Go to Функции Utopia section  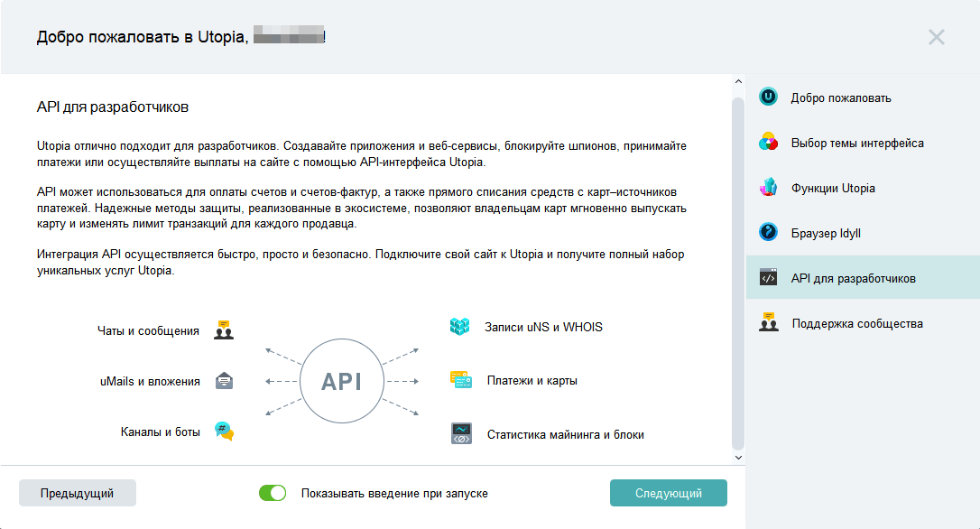pyautogui.click(x=863, y=188)
